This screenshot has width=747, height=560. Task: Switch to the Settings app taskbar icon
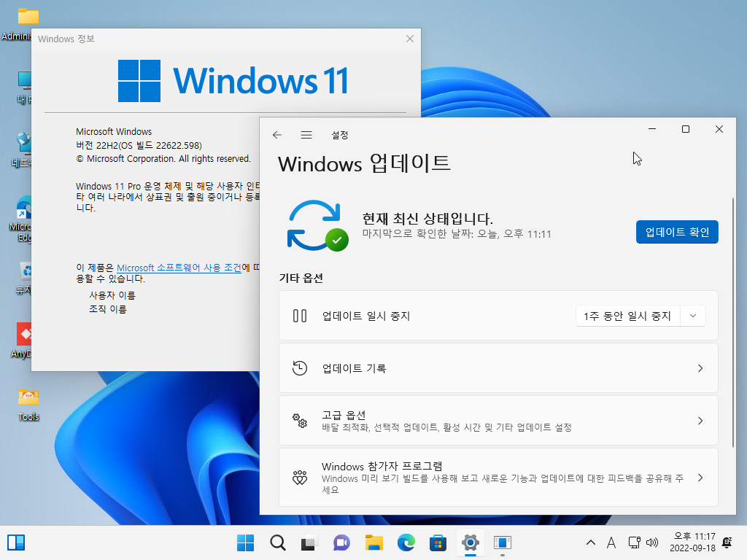(x=471, y=542)
